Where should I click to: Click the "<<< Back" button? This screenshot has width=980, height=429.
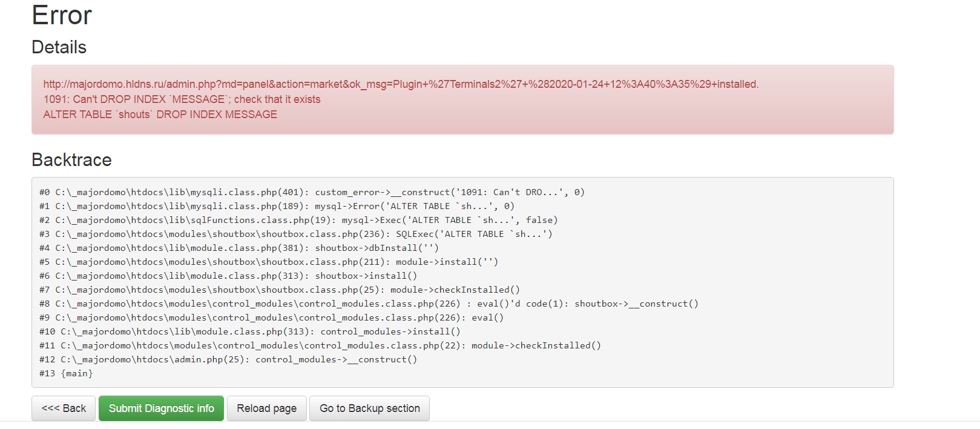[64, 408]
